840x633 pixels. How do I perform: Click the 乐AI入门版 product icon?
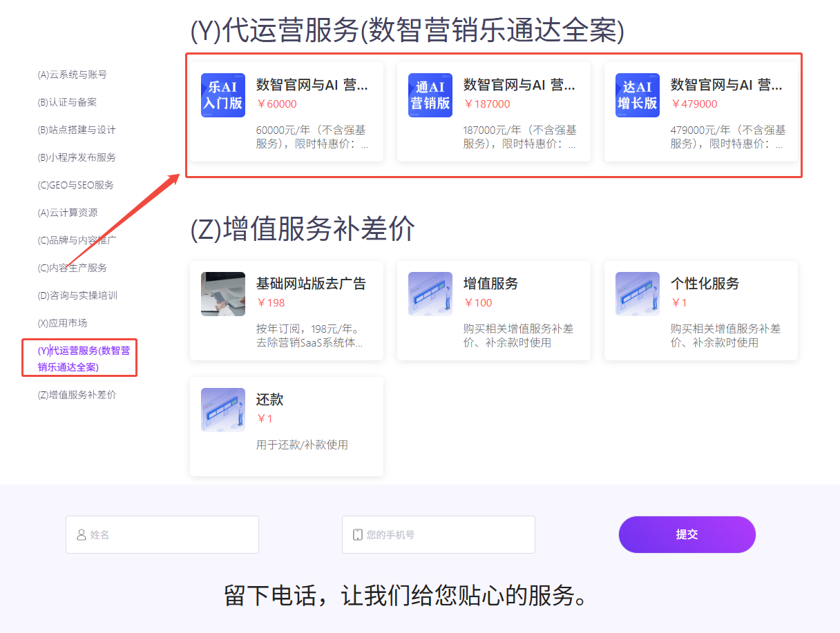(x=222, y=95)
